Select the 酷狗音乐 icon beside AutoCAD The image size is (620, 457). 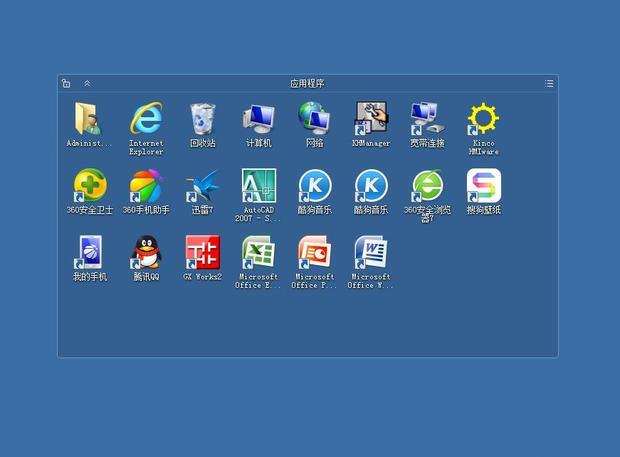[315, 185]
